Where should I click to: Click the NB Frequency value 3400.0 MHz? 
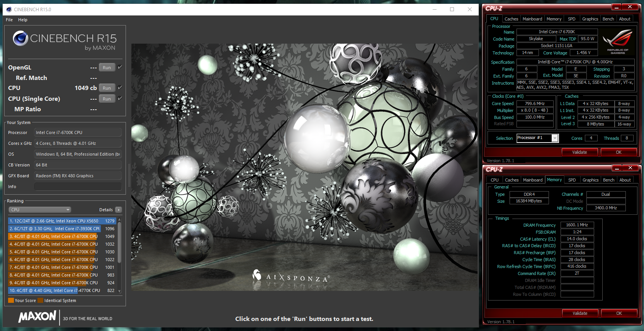coord(605,208)
